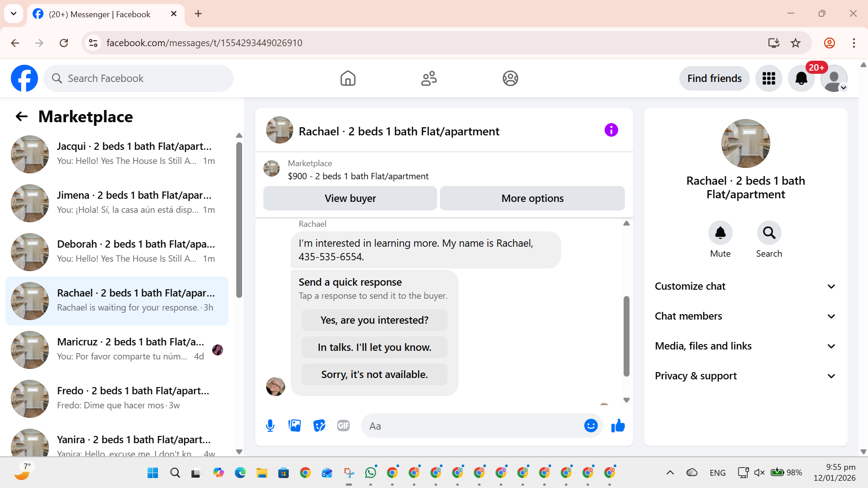Viewport: 868px width, 488px height.
Task: Open the tab search dropdown arrow
Action: 14,14
